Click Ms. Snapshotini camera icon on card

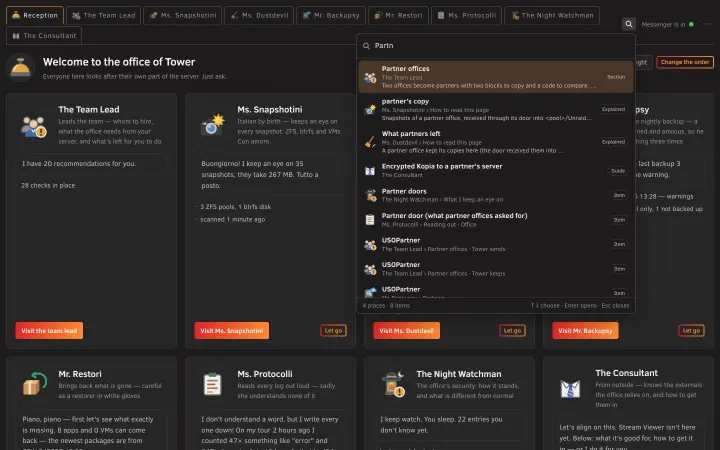(213, 125)
